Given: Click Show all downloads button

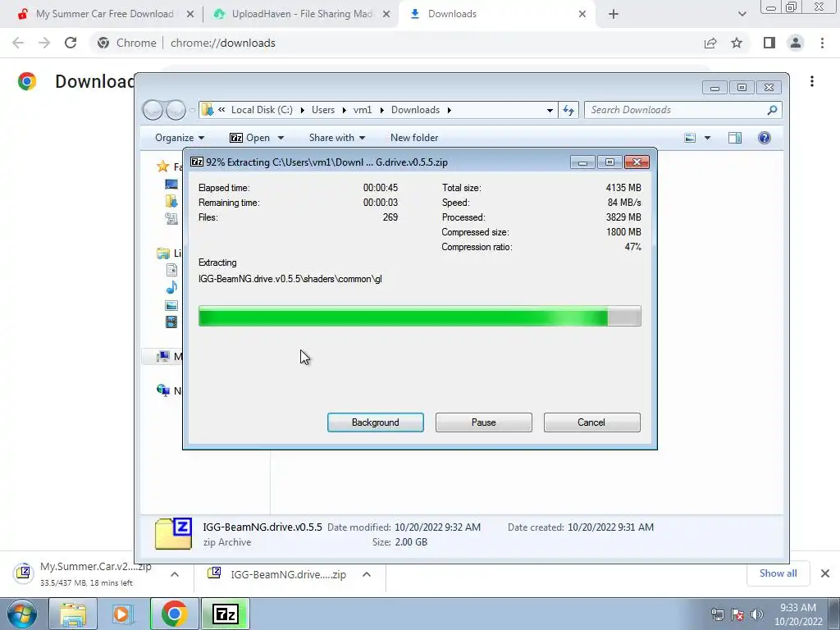Looking at the screenshot, I should point(778,573).
